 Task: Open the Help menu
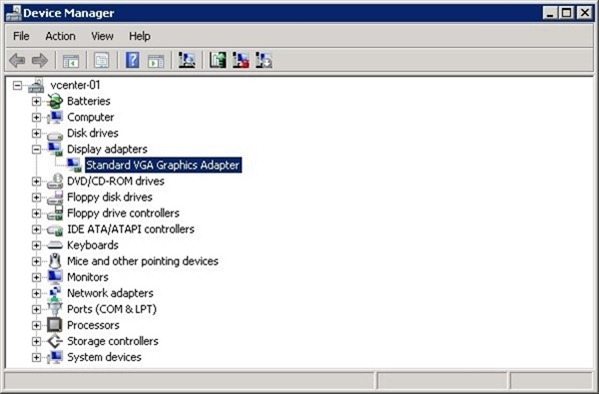point(139,36)
